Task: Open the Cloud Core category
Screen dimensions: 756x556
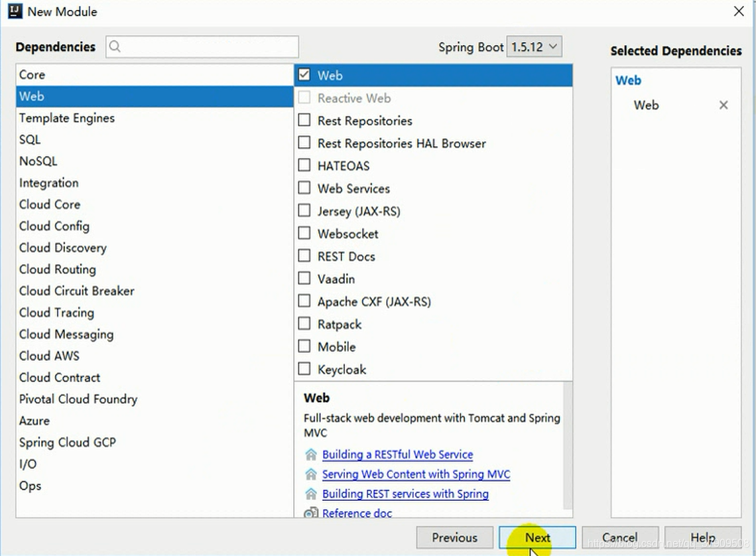Action: click(155, 204)
